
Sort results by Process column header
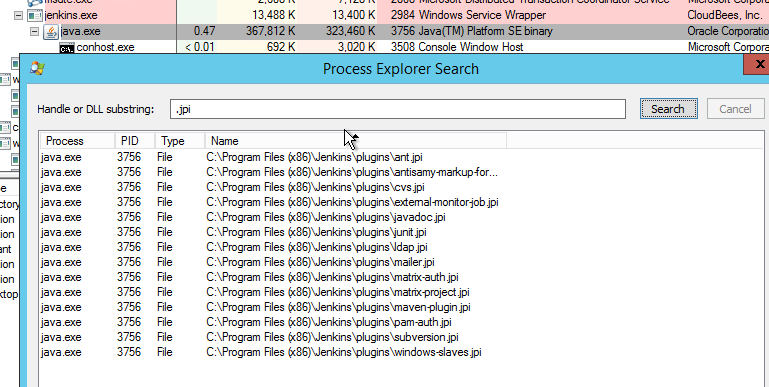coord(77,141)
